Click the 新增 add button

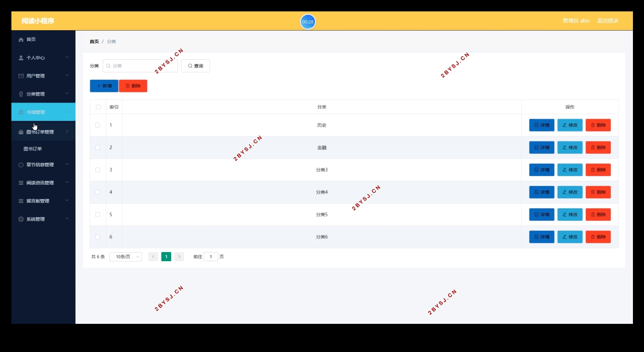click(x=104, y=86)
